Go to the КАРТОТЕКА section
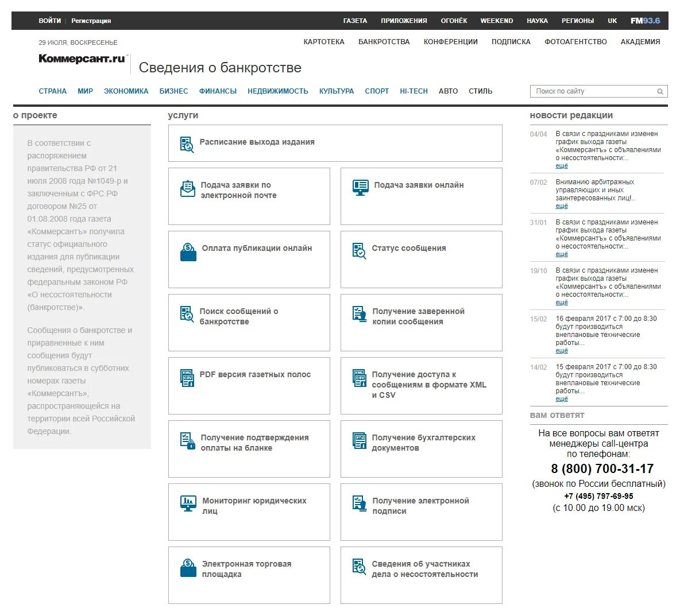 tap(324, 41)
